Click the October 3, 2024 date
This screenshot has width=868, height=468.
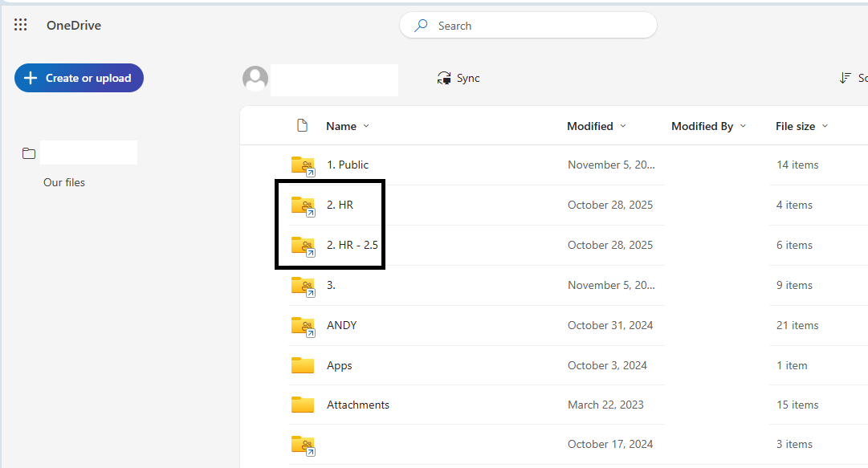(607, 366)
